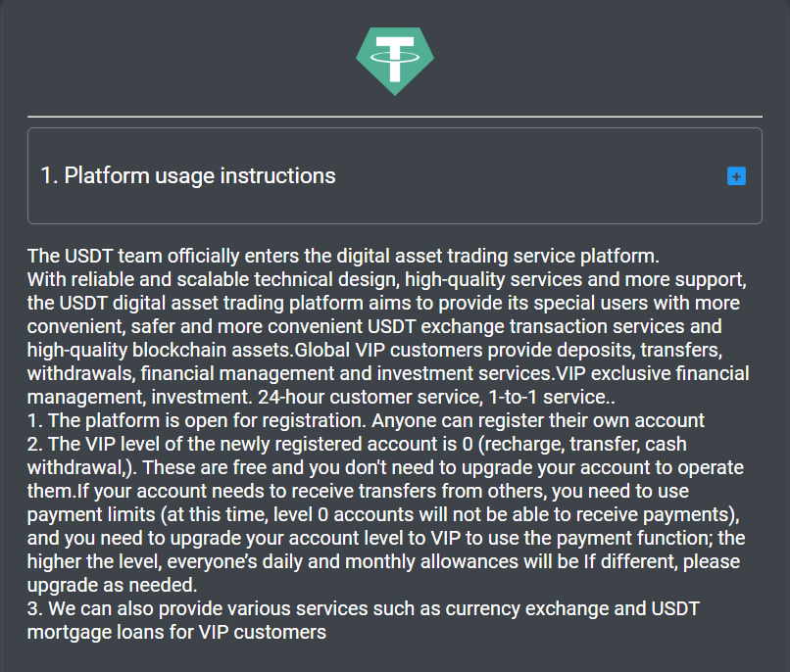Select the text "24-hour customer service"
Image resolution: width=790 pixels, height=672 pixels.
point(370,397)
